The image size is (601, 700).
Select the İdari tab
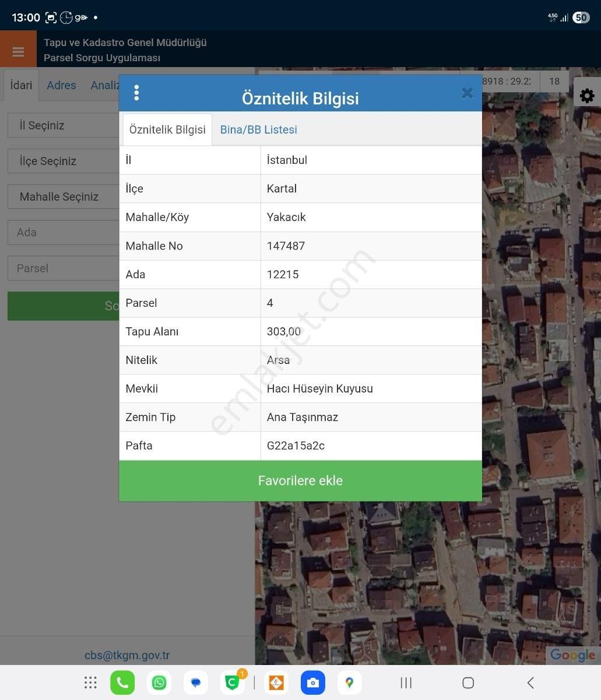(22, 85)
